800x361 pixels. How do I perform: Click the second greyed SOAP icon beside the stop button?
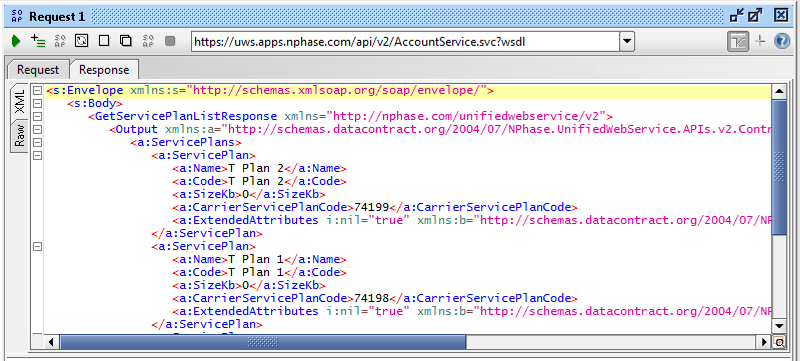148,41
